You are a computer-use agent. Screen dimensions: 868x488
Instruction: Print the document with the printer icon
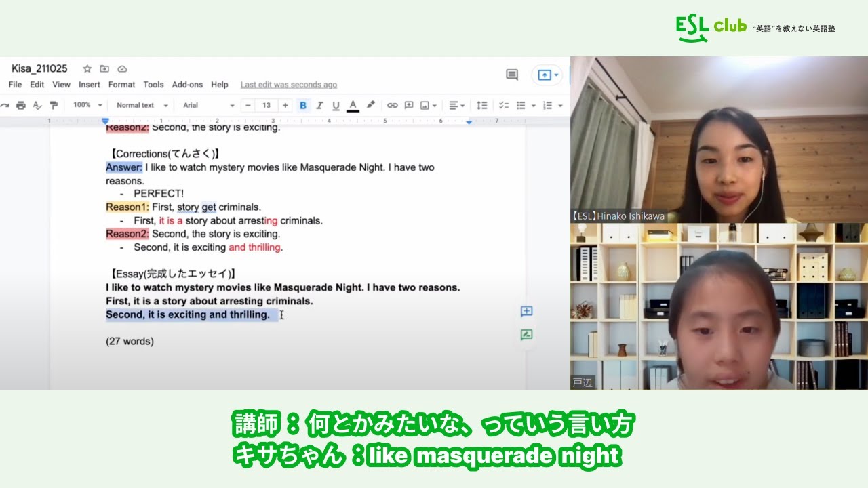(21, 105)
